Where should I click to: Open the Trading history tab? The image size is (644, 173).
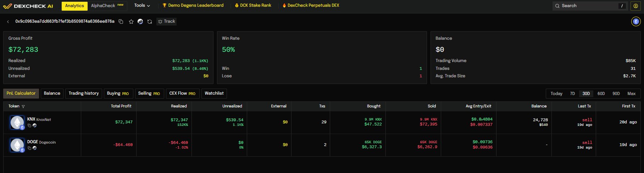84,94
